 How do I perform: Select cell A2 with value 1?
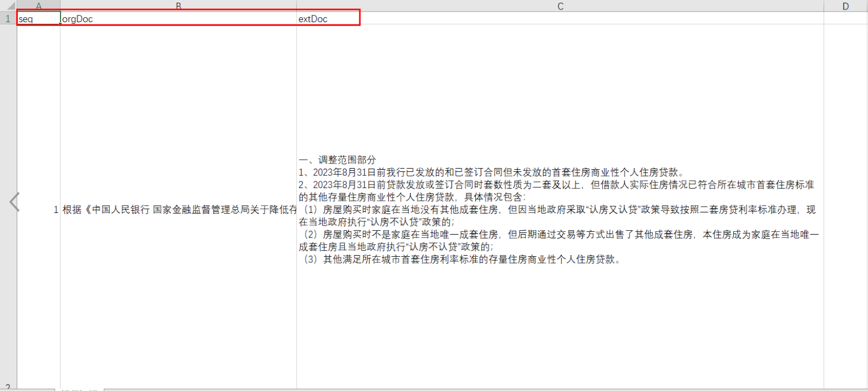click(x=38, y=210)
